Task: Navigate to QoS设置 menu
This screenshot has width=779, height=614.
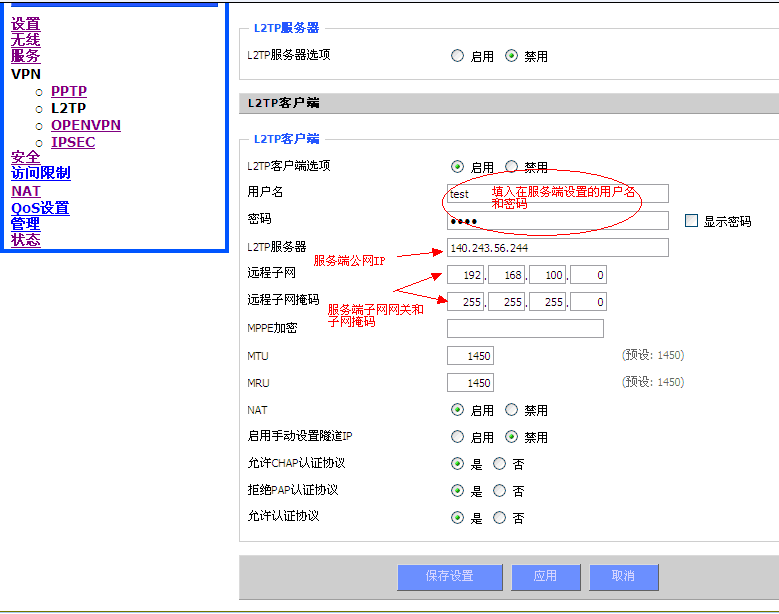Action: tap(40, 208)
